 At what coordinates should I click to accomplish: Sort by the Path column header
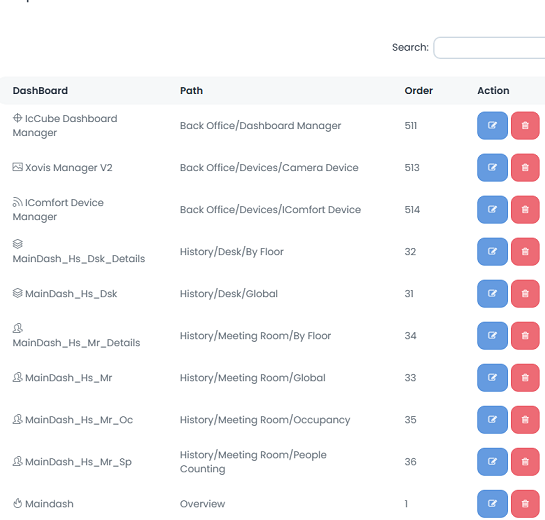pos(191,91)
